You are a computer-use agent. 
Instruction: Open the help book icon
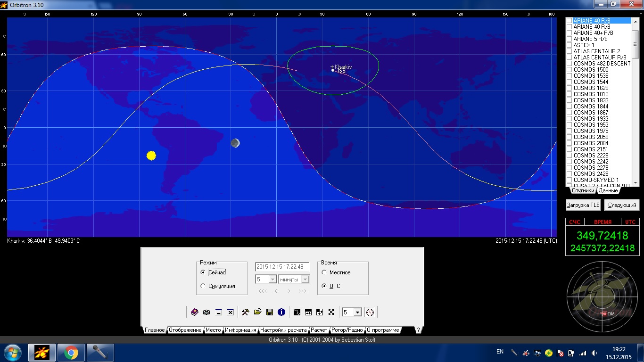click(x=195, y=312)
